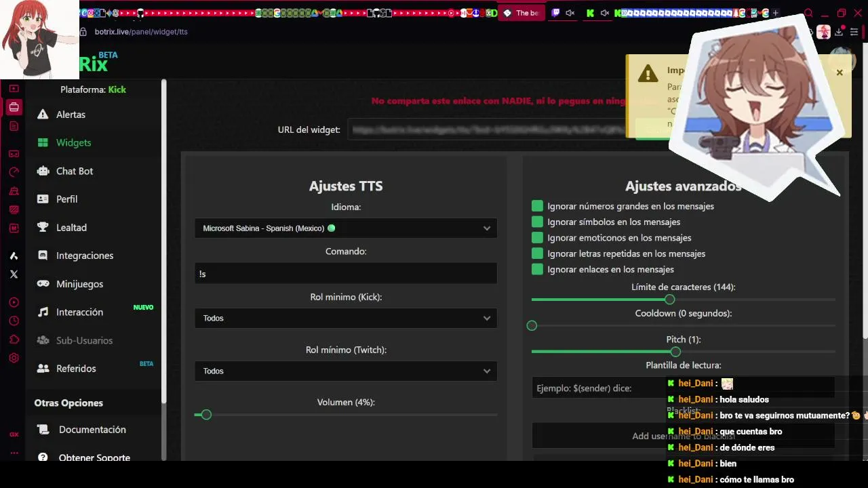The width and height of the screenshot is (868, 488).
Task: Adjust the Volumen (4%) slider handle
Action: click(x=206, y=415)
